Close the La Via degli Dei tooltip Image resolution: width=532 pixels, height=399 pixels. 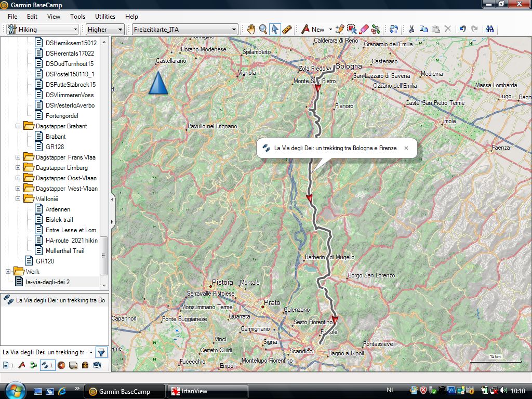406,148
